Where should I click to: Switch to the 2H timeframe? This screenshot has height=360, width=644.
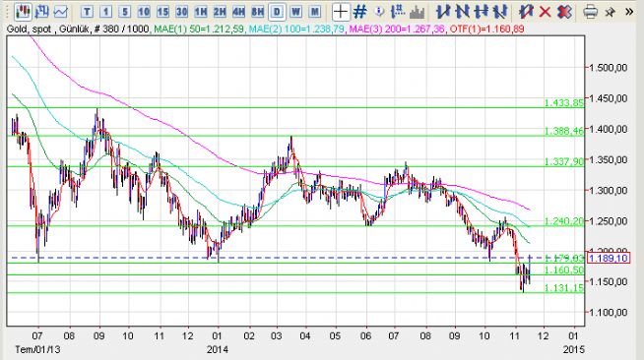pyautogui.click(x=220, y=12)
